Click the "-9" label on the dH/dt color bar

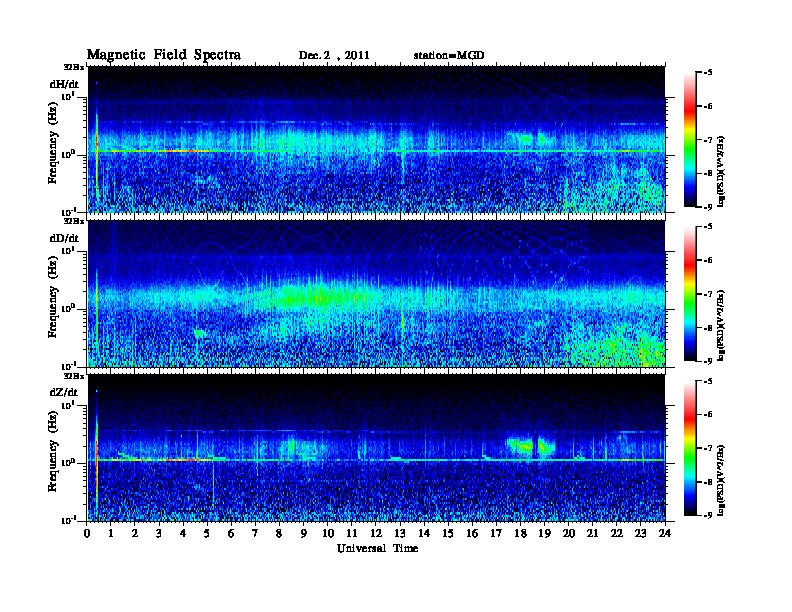click(708, 207)
